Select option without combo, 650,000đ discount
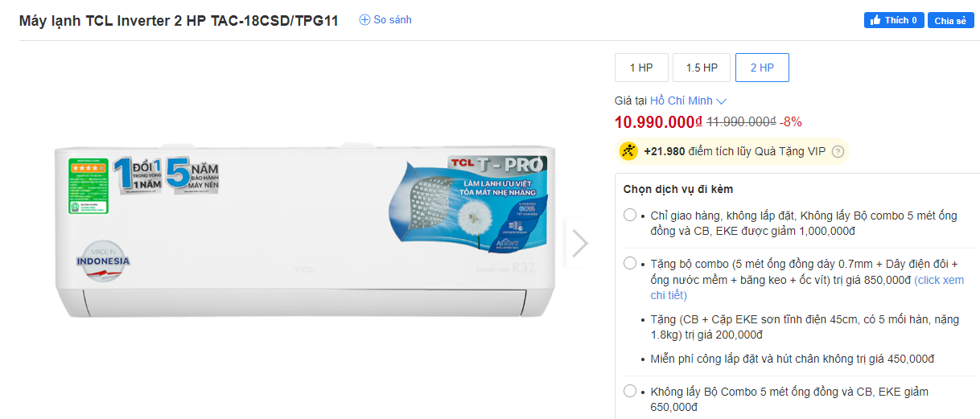980x419 pixels. pyautogui.click(x=630, y=392)
